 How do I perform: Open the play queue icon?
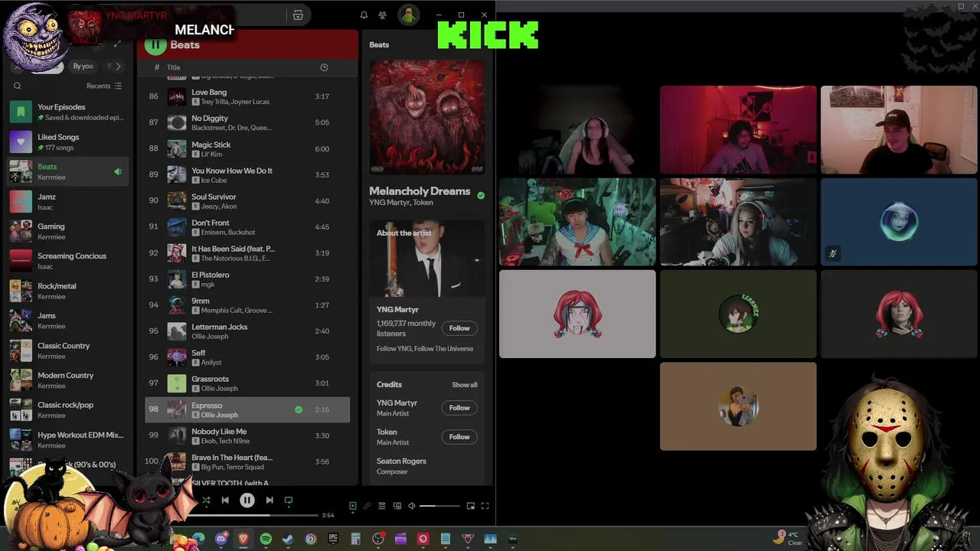[x=382, y=506]
